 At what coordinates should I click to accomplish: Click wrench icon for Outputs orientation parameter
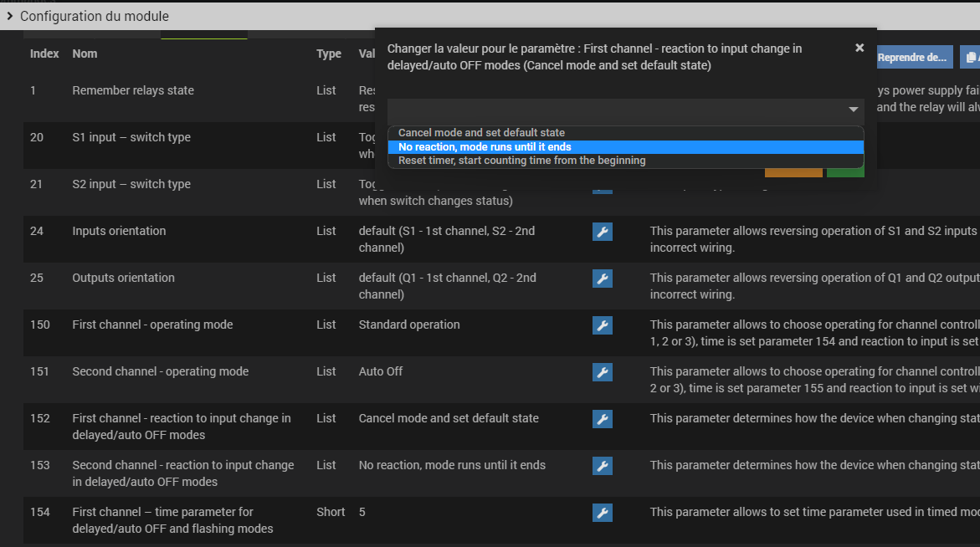click(603, 279)
